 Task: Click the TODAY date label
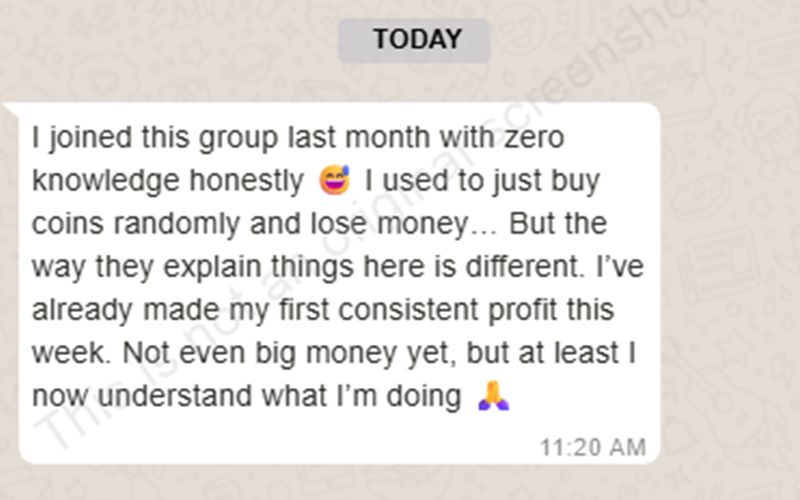point(414,40)
